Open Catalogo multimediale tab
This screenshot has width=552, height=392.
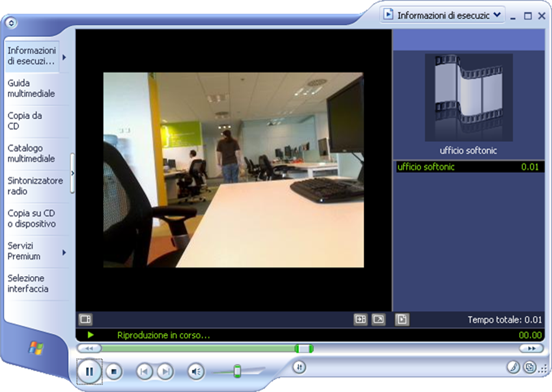tap(31, 153)
